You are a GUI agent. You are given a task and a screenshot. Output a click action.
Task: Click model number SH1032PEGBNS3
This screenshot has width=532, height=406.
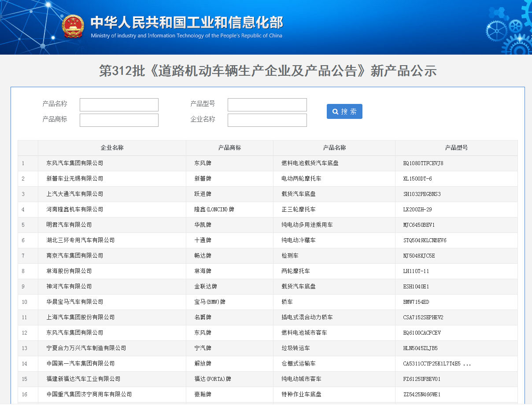pyautogui.click(x=422, y=194)
